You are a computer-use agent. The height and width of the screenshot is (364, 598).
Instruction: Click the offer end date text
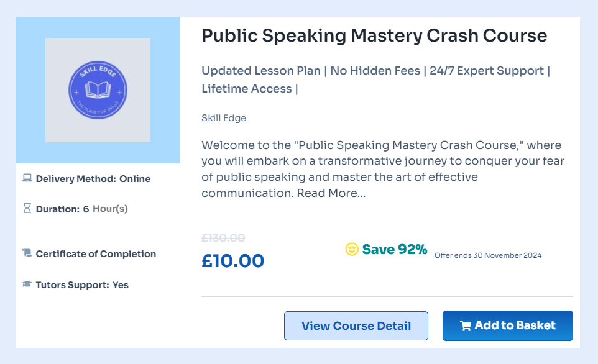pyautogui.click(x=489, y=255)
